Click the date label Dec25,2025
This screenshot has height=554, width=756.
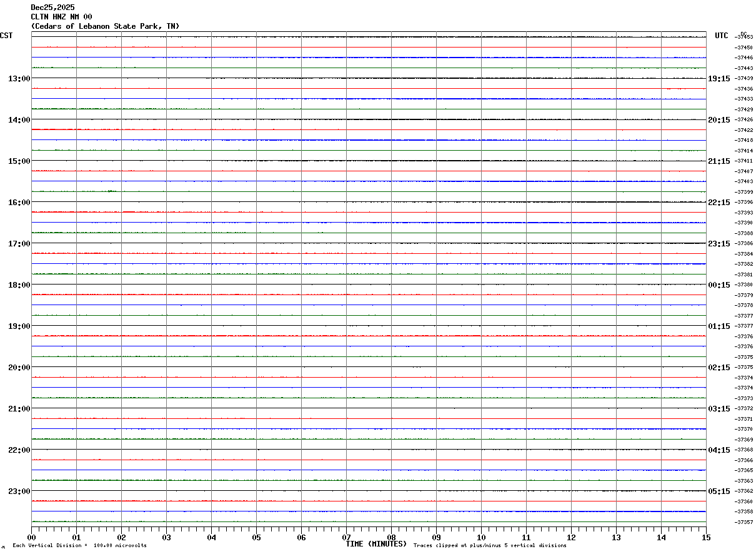click(52, 8)
